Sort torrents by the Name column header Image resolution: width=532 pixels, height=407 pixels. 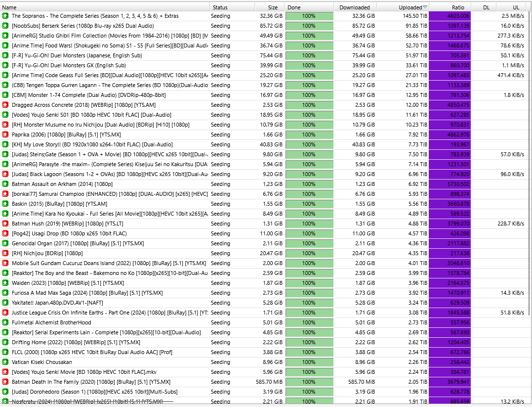click(x=105, y=7)
